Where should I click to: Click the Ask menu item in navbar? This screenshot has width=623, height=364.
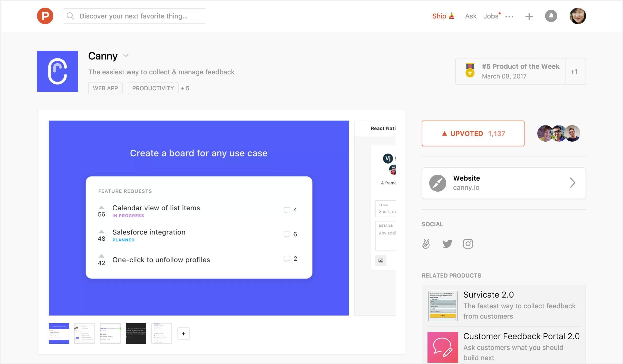tap(470, 16)
